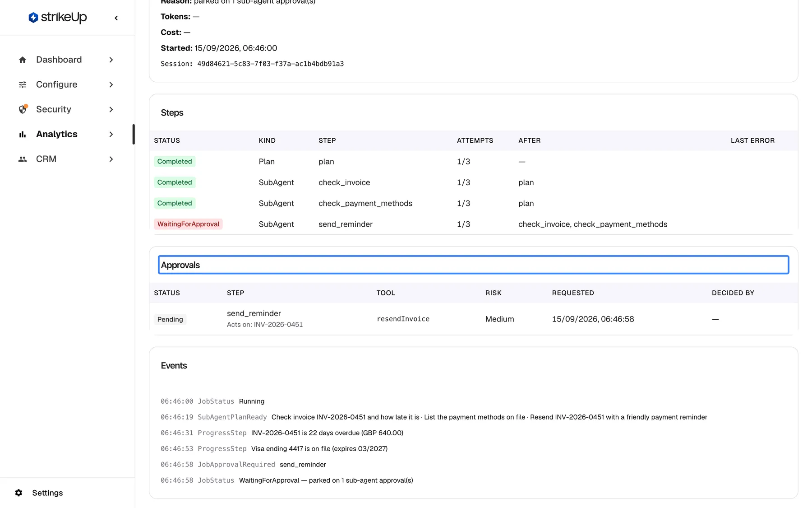Image resolution: width=812 pixels, height=508 pixels.
Task: Click the WaitingForApproval status badge
Action: click(x=188, y=224)
